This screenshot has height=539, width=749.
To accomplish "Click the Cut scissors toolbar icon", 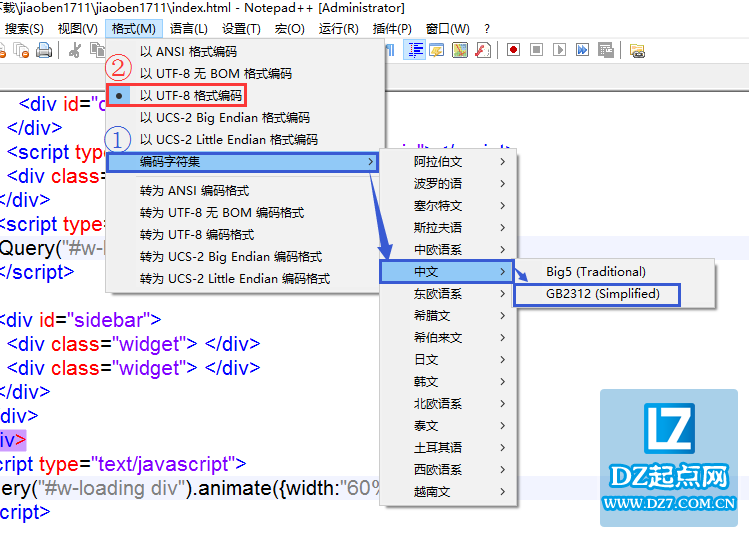I will [75, 50].
